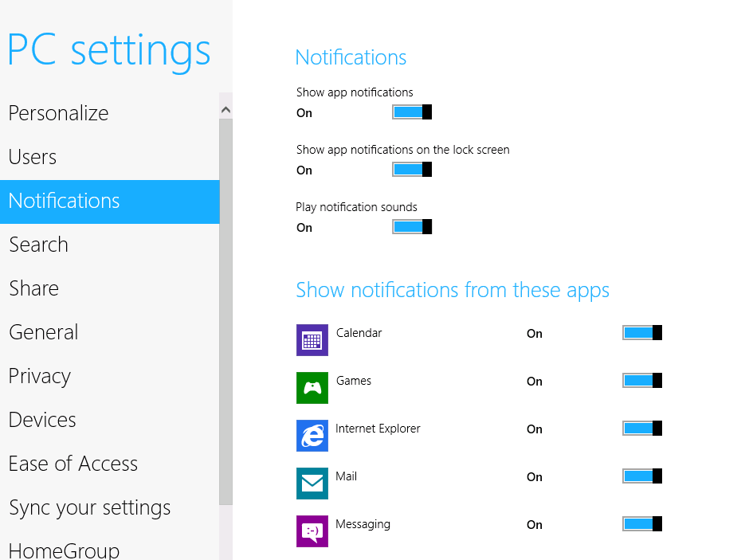Open Ease of Access settings
This screenshot has height=560, width=745.
[x=110, y=464]
